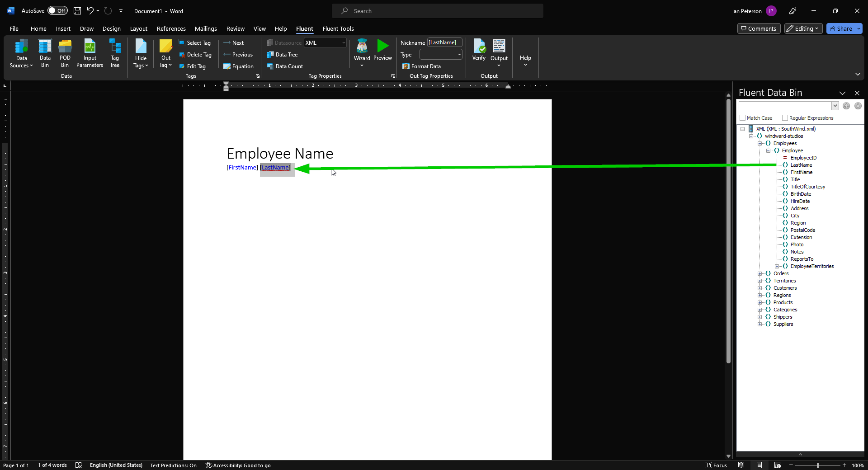Click the Data Count button
This screenshot has width=868, height=470.
[285, 66]
